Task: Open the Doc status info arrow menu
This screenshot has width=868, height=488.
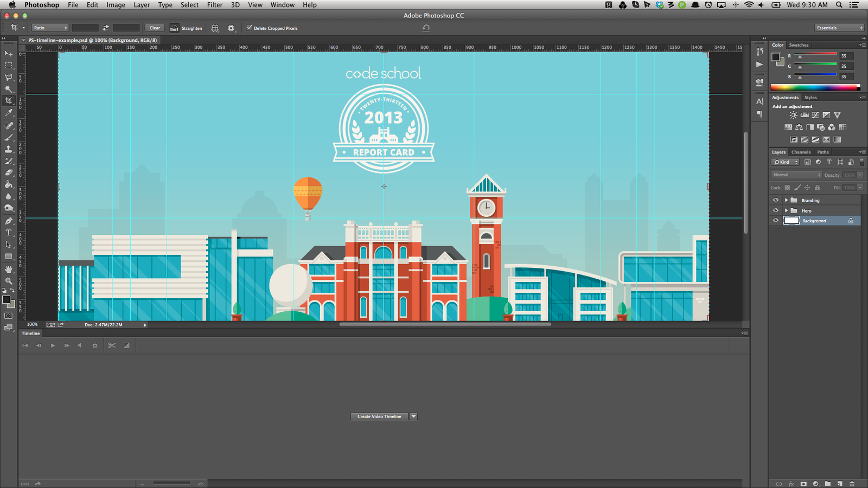Action: click(x=145, y=325)
